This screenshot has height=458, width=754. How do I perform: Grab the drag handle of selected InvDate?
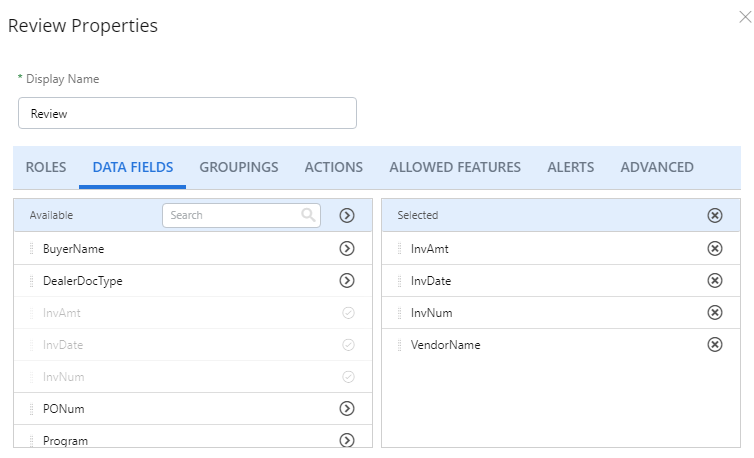tap(400, 281)
